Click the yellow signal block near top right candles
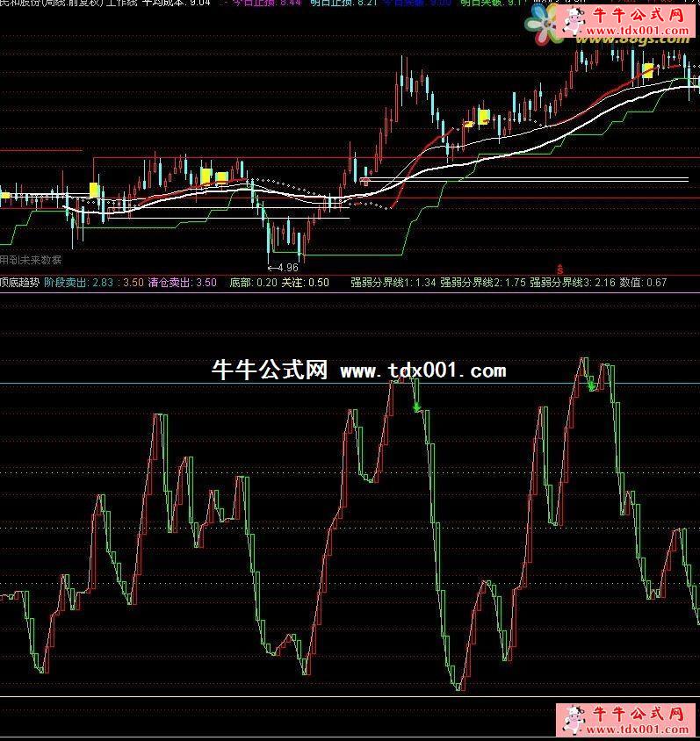 (x=647, y=70)
